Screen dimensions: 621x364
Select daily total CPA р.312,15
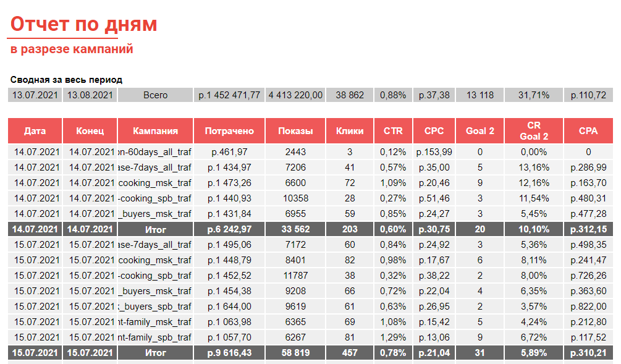click(x=588, y=229)
